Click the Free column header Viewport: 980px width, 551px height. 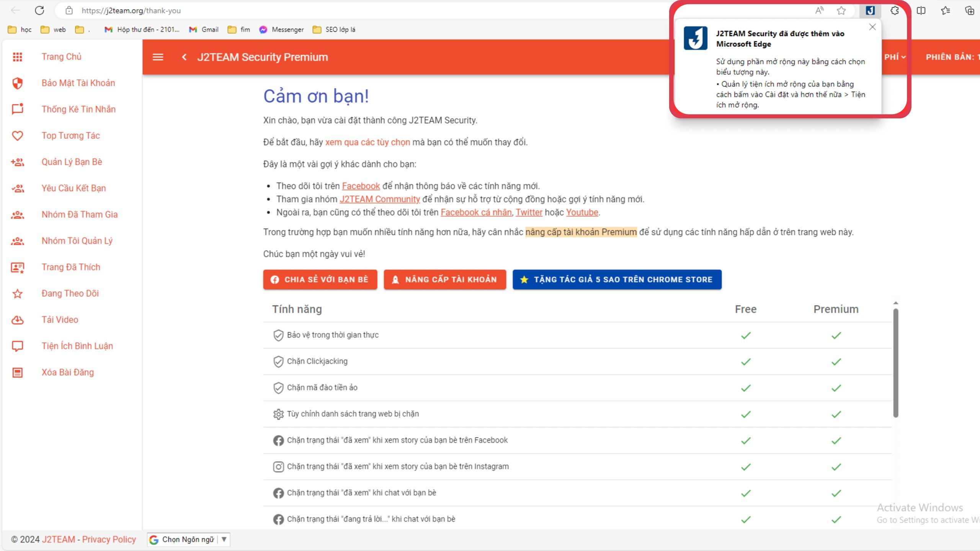746,309
